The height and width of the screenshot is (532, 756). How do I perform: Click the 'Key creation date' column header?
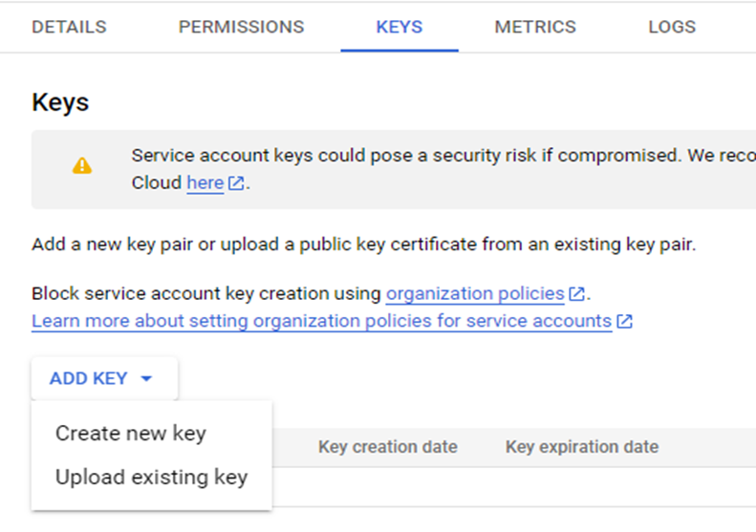coord(388,447)
